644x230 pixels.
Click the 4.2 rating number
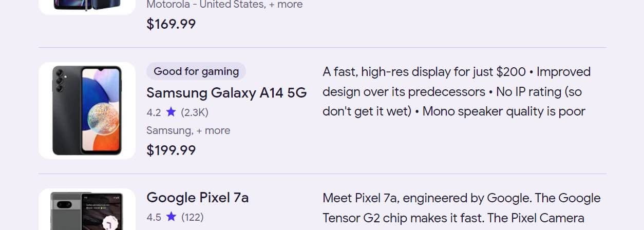(154, 112)
